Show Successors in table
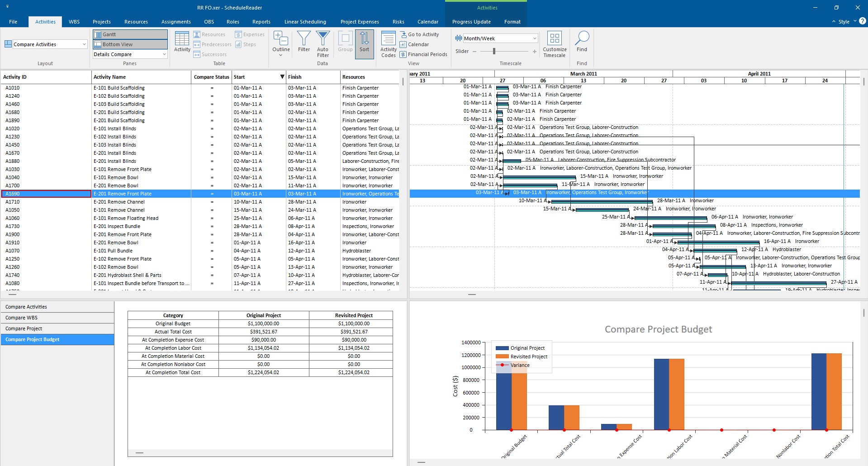Viewport: 868px width, 466px height. tap(210, 54)
